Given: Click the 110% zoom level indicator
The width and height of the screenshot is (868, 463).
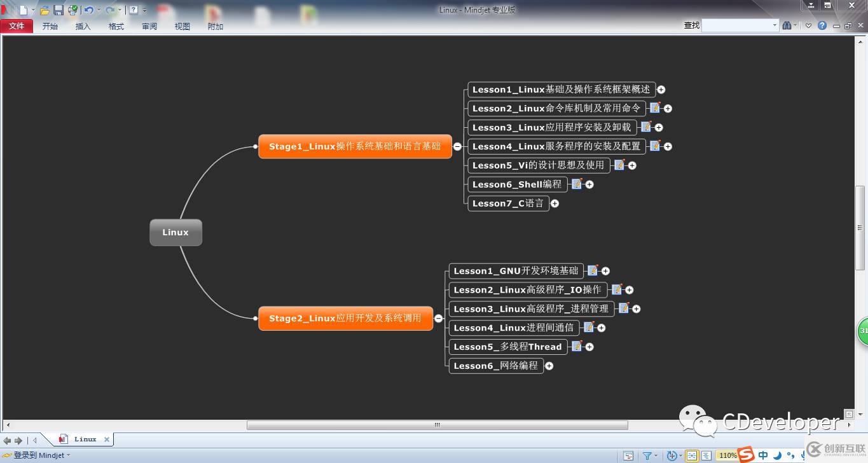Looking at the screenshot, I should pos(727,455).
